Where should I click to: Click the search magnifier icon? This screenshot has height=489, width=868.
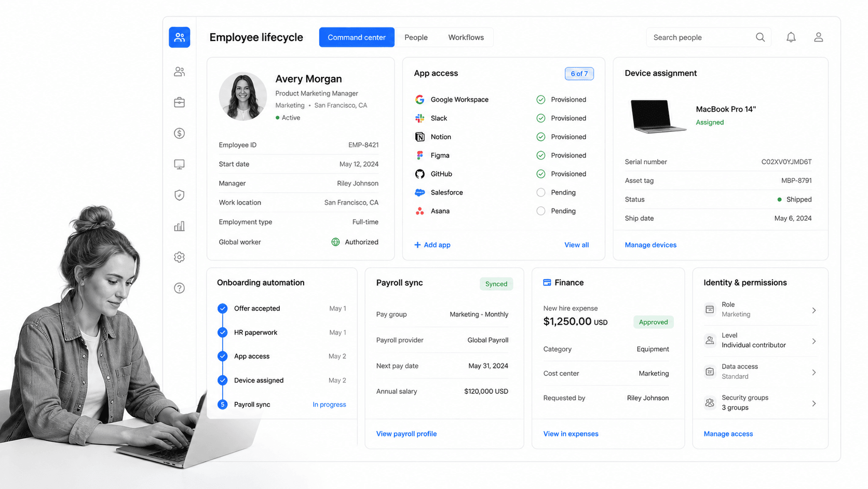tap(760, 37)
